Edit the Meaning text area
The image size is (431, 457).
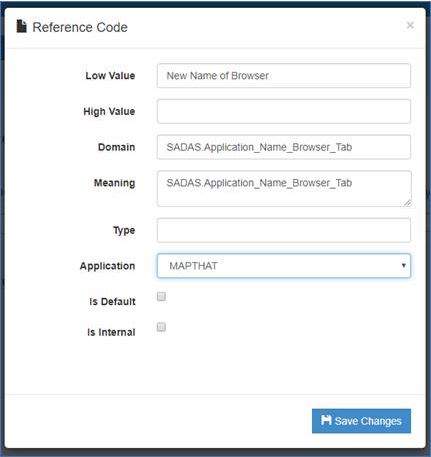coord(284,189)
